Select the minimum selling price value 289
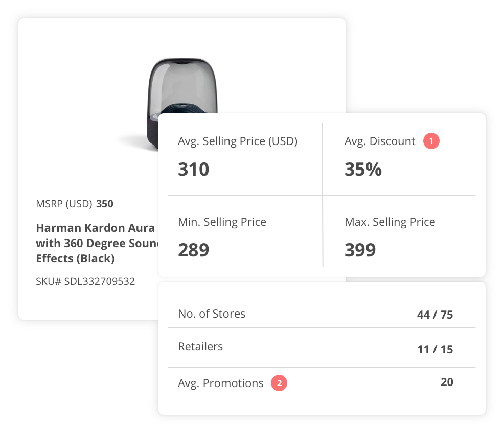The image size is (504, 433). (x=194, y=250)
